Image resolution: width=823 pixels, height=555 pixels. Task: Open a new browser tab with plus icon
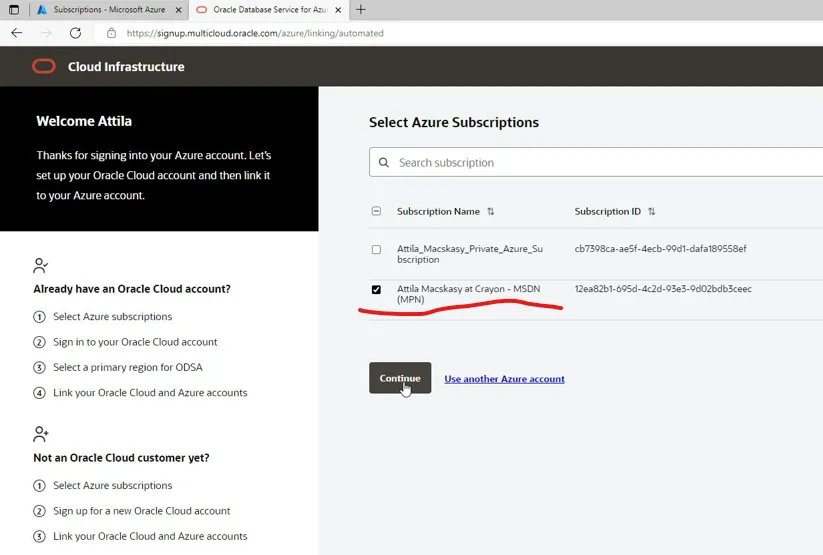[361, 9]
